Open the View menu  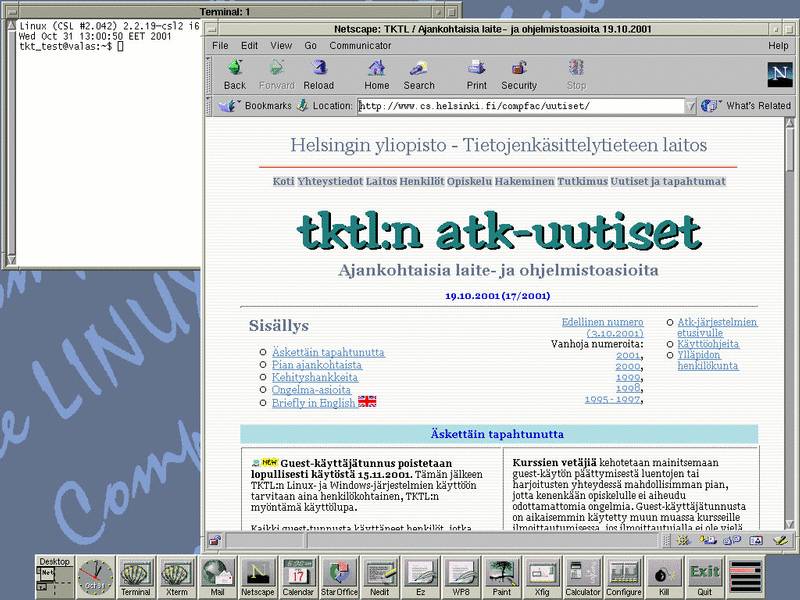281,45
